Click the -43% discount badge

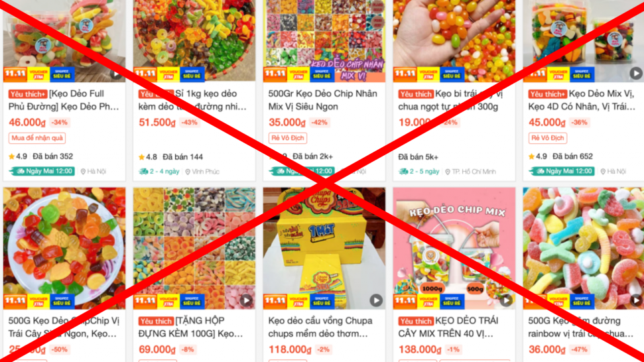click(x=189, y=122)
